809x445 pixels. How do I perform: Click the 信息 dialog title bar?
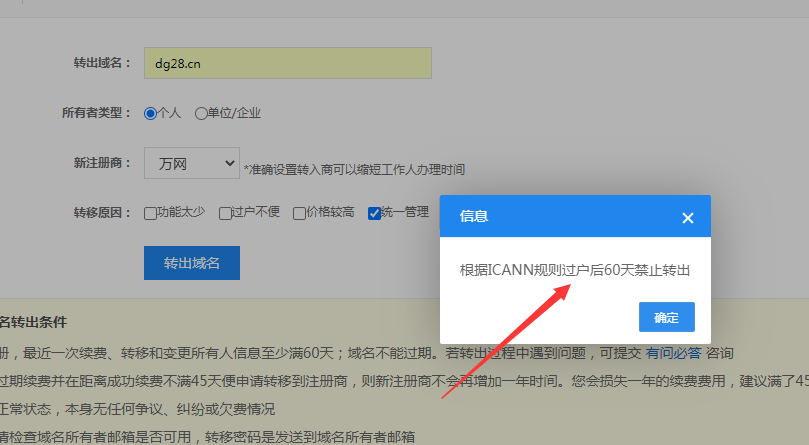[560, 216]
